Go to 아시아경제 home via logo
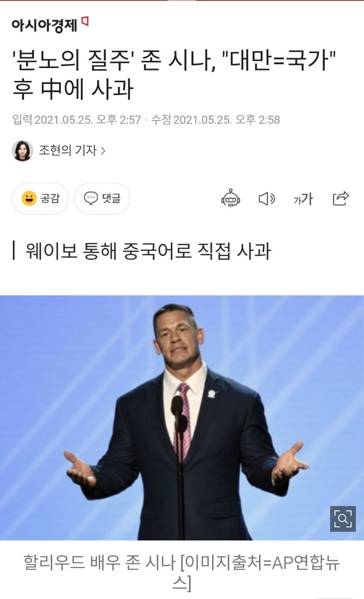This screenshot has height=599, width=364. tap(50, 25)
